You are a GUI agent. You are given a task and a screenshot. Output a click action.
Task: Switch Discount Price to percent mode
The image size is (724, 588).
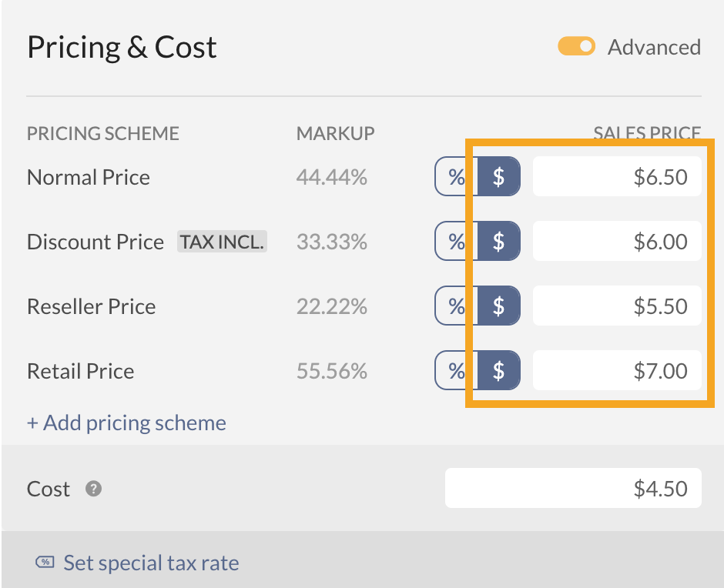point(456,242)
